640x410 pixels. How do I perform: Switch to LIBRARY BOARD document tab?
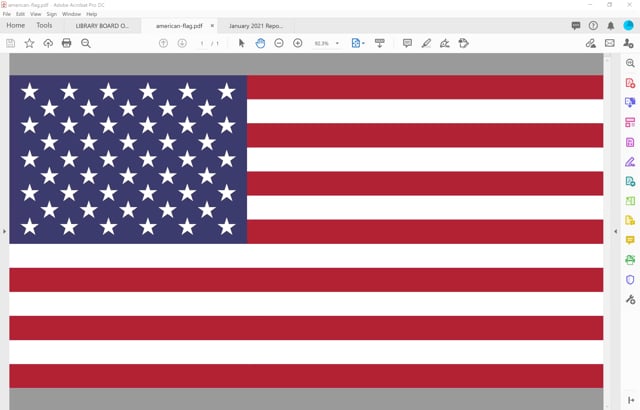(x=102, y=26)
